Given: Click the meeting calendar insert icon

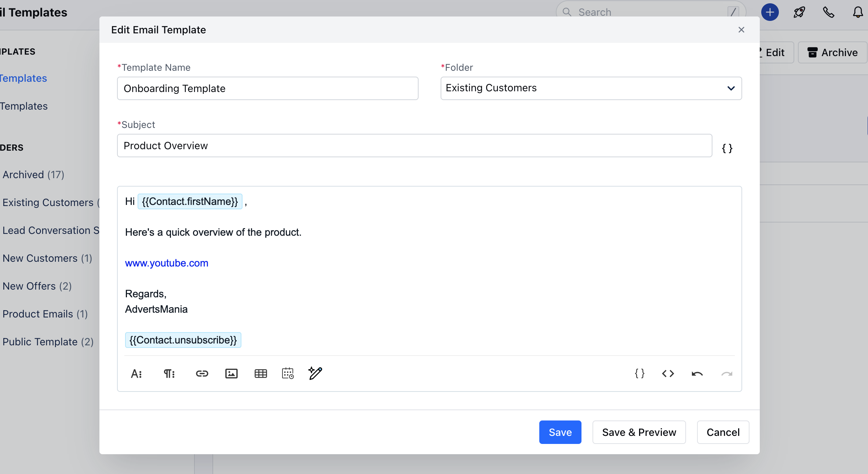Looking at the screenshot, I should point(288,374).
